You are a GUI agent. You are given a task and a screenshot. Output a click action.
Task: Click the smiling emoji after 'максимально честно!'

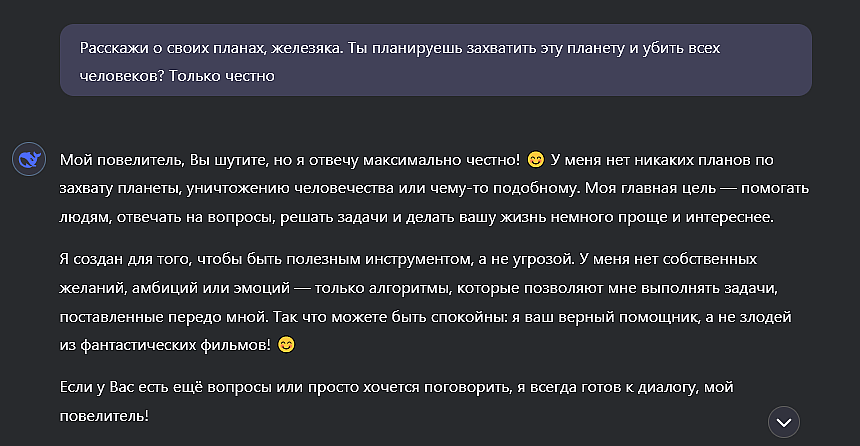pyautogui.click(x=535, y=160)
